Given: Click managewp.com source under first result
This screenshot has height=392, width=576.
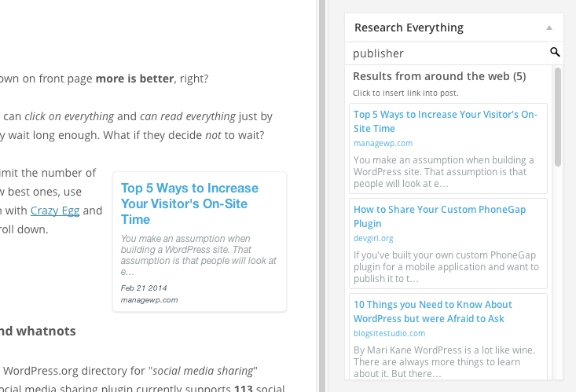Looking at the screenshot, I should pyautogui.click(x=383, y=144).
